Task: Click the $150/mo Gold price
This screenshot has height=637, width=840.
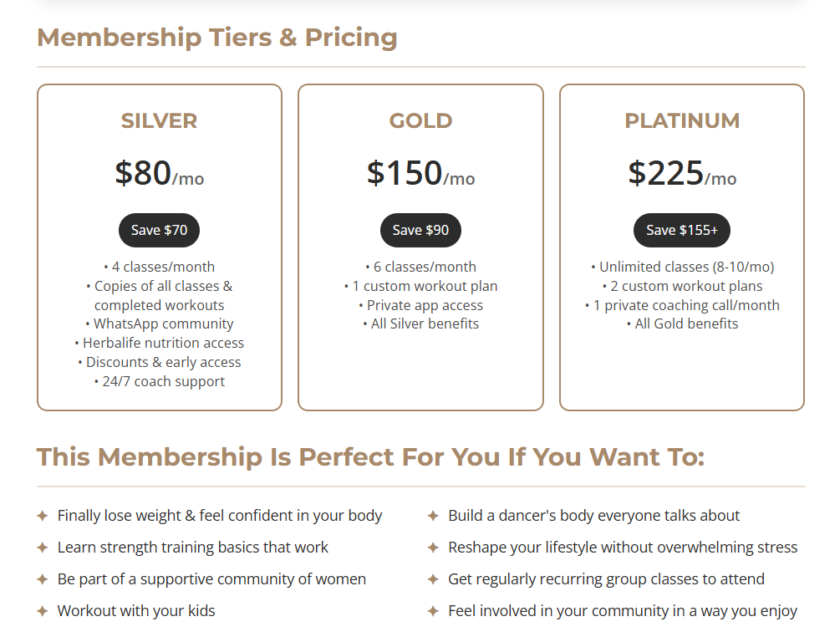Action: [420, 173]
